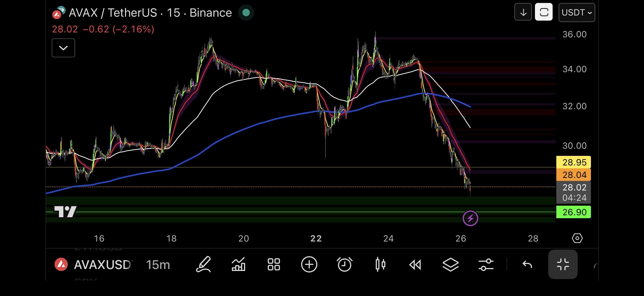Open the time axis settings hexagon icon
The height and width of the screenshot is (296, 644).
tap(577, 238)
